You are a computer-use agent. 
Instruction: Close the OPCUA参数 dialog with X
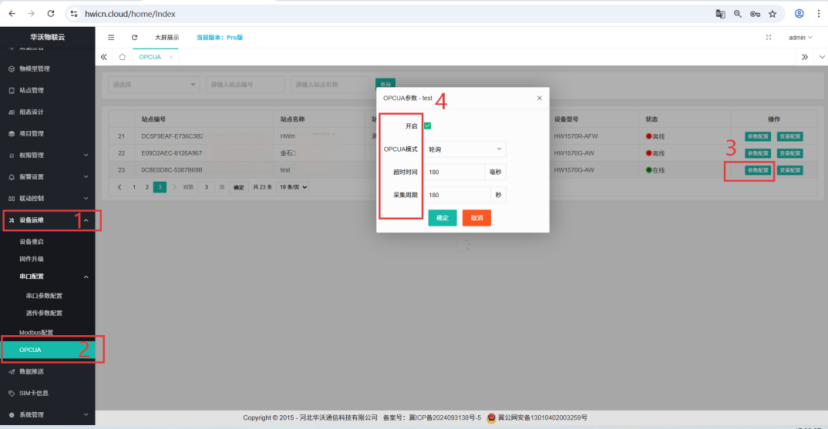[x=539, y=98]
